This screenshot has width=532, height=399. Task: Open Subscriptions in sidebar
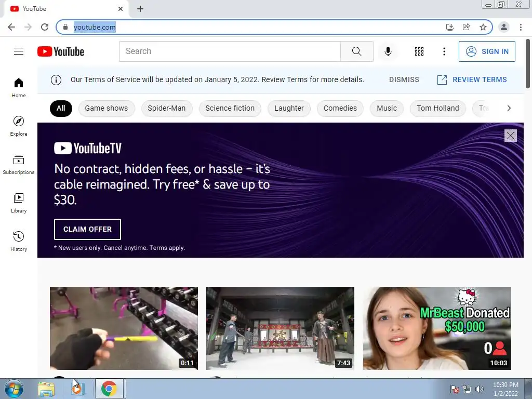pos(19,165)
